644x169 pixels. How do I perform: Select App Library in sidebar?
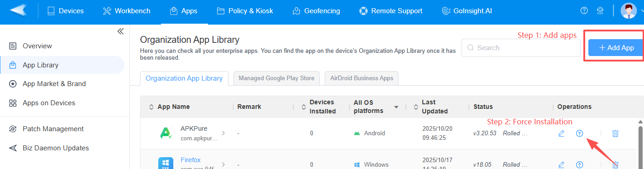pos(62,65)
